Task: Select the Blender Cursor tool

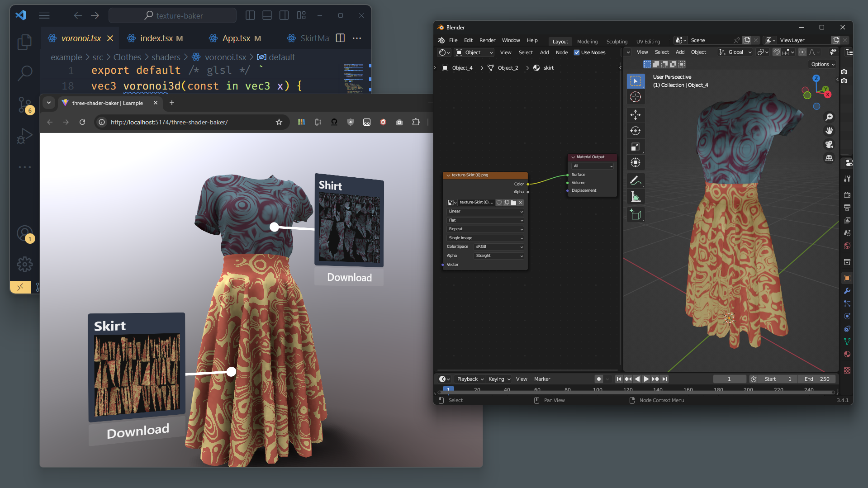Action: coord(636,97)
